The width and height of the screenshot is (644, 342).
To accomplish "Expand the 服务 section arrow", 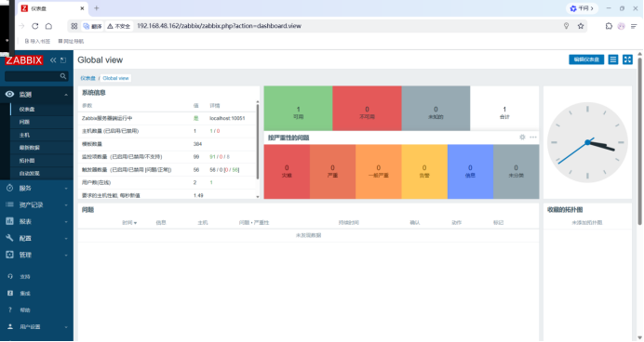I will tap(66, 189).
